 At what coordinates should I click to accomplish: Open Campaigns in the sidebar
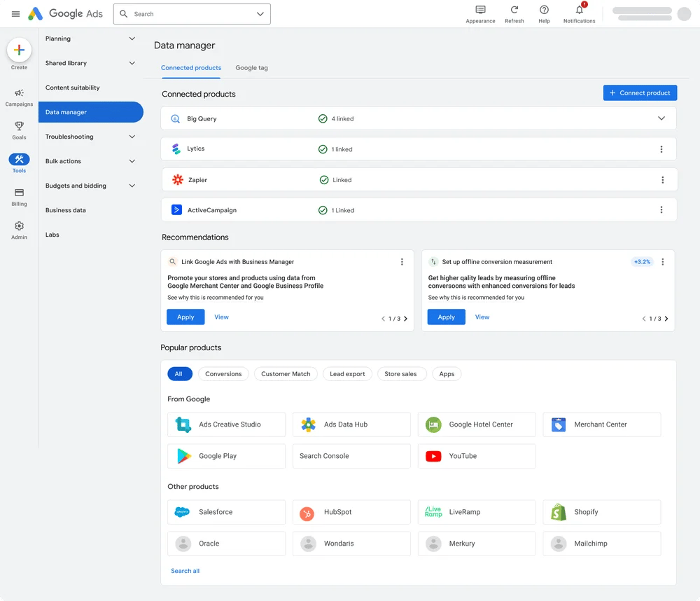click(19, 97)
